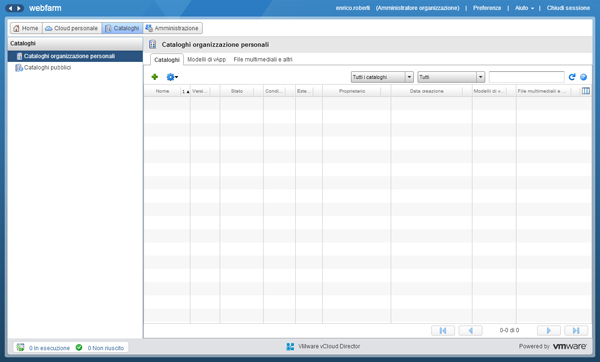Sort by Versi... column header
The width and height of the screenshot is (600, 362).
click(200, 91)
